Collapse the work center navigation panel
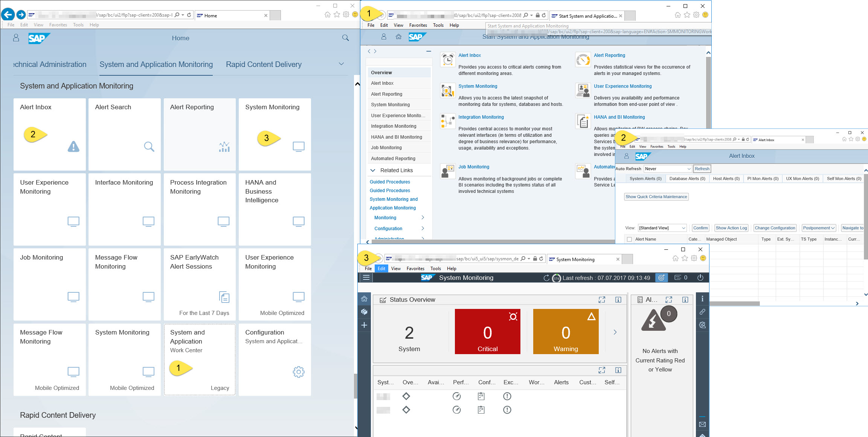This screenshot has height=437, width=868. pos(429,51)
